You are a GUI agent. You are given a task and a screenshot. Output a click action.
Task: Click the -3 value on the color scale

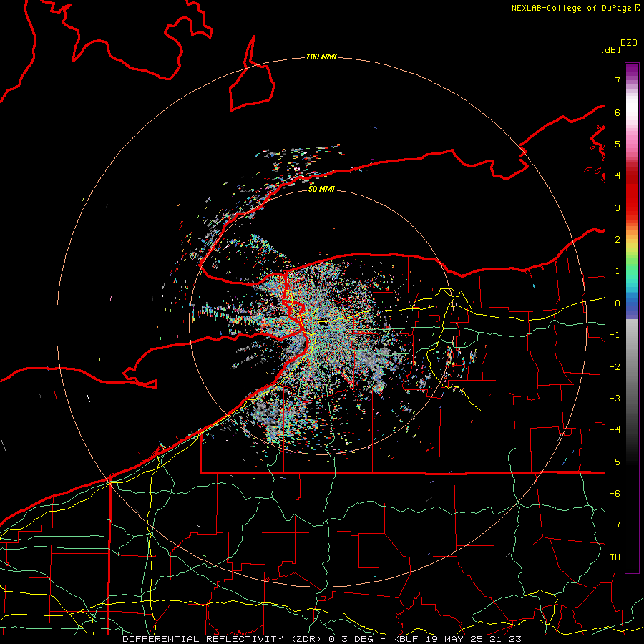615,399
